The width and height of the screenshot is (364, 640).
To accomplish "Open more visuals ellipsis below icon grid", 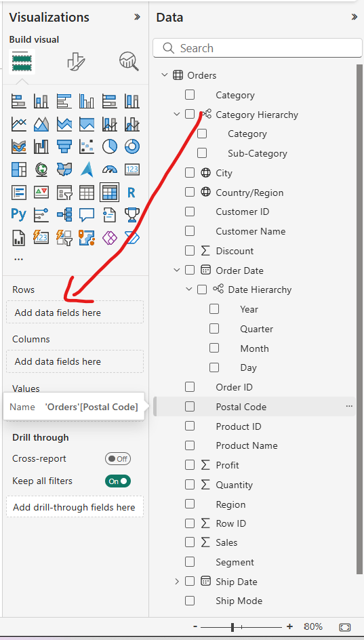I will tap(18, 259).
